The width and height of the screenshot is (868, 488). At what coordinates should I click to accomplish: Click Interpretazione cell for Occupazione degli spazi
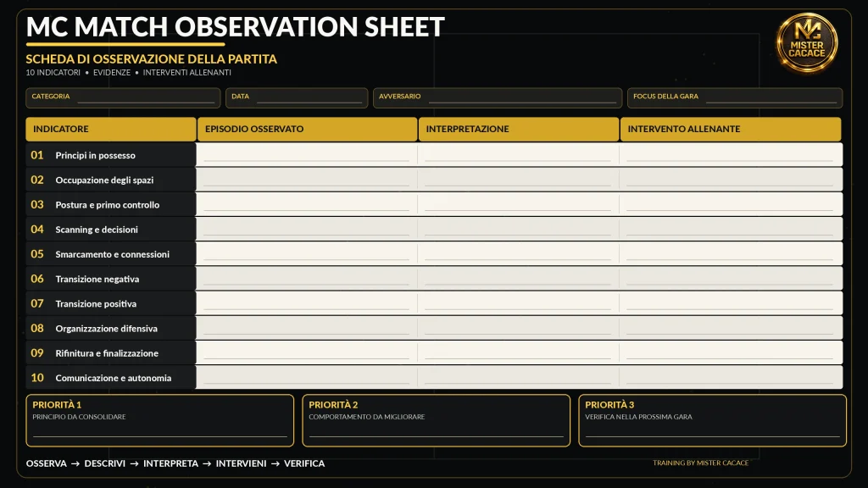tap(519, 180)
